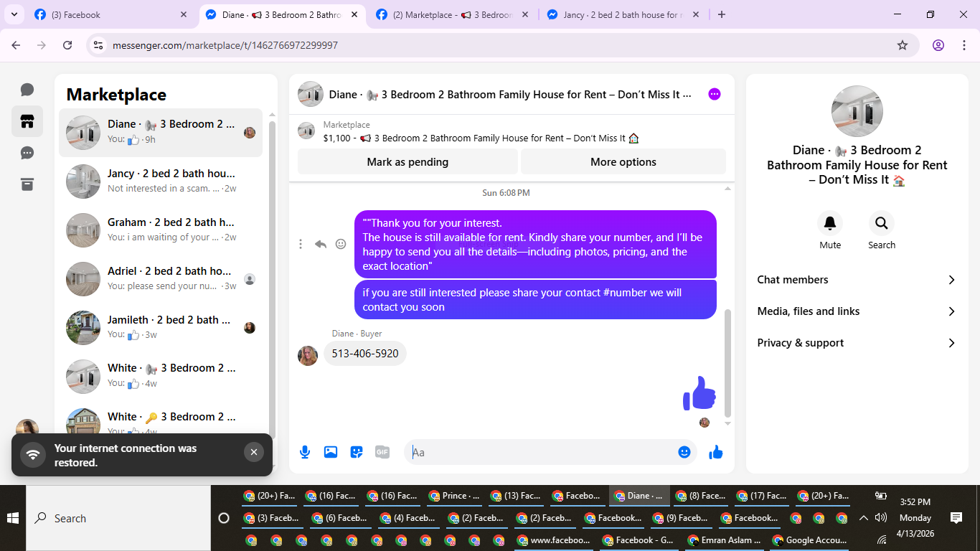
Task: Expand Media, files and links section
Action: [x=857, y=311]
